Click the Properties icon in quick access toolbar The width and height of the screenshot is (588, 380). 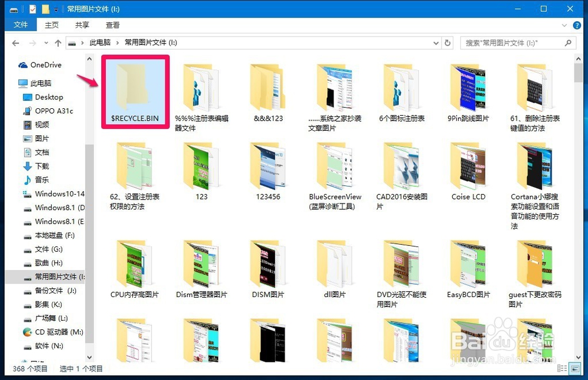33,9
